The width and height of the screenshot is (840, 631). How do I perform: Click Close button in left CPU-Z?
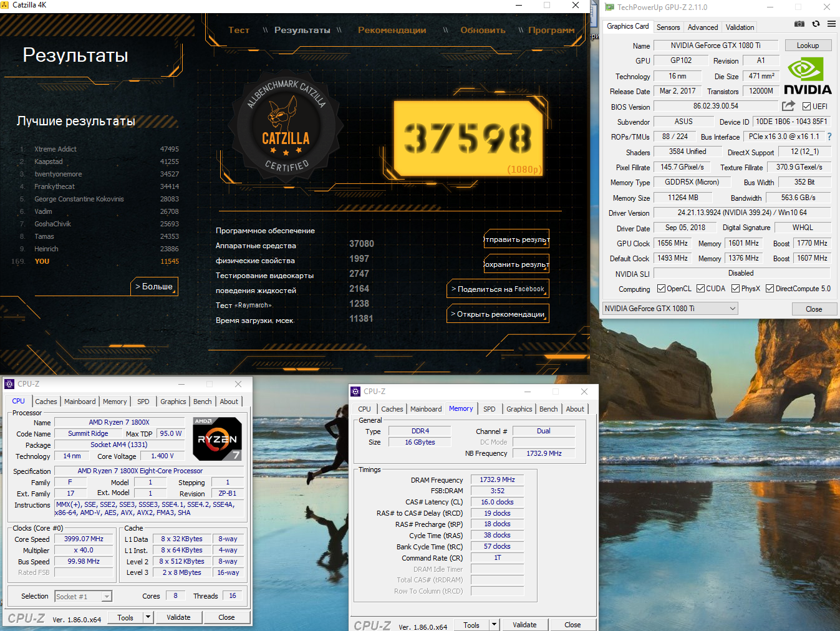[226, 617]
